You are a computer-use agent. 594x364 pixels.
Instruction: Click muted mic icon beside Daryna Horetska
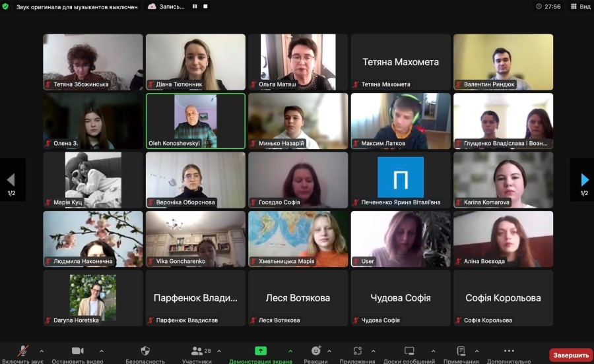coord(48,320)
